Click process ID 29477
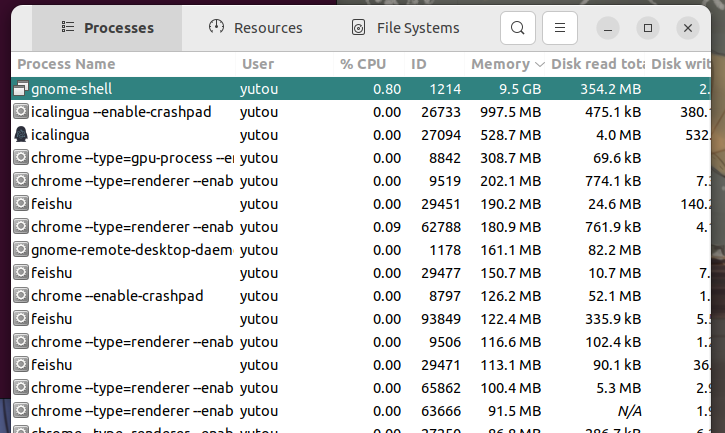725x433 pixels. pos(441,273)
